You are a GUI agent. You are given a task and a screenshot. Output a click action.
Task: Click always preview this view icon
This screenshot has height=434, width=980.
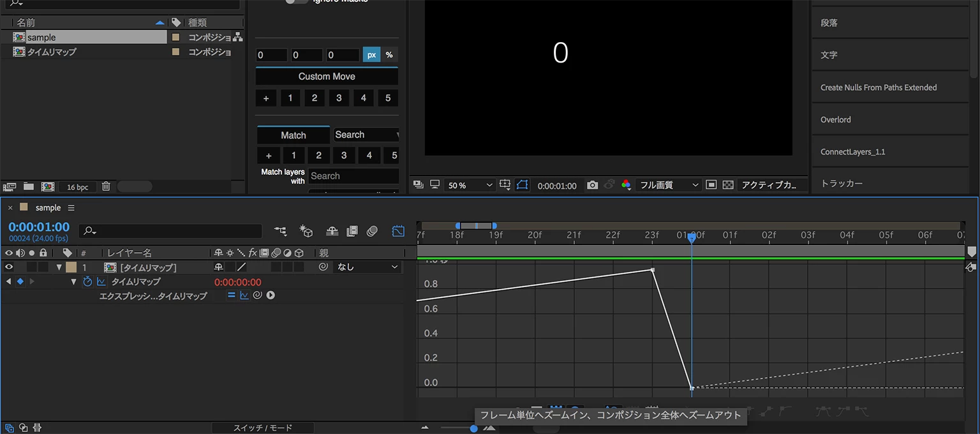click(419, 184)
